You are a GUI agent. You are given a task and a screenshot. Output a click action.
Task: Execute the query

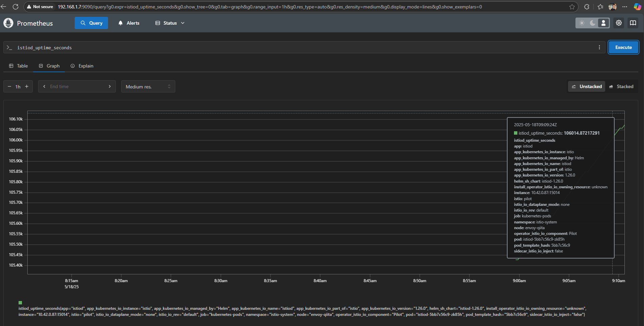(x=623, y=48)
